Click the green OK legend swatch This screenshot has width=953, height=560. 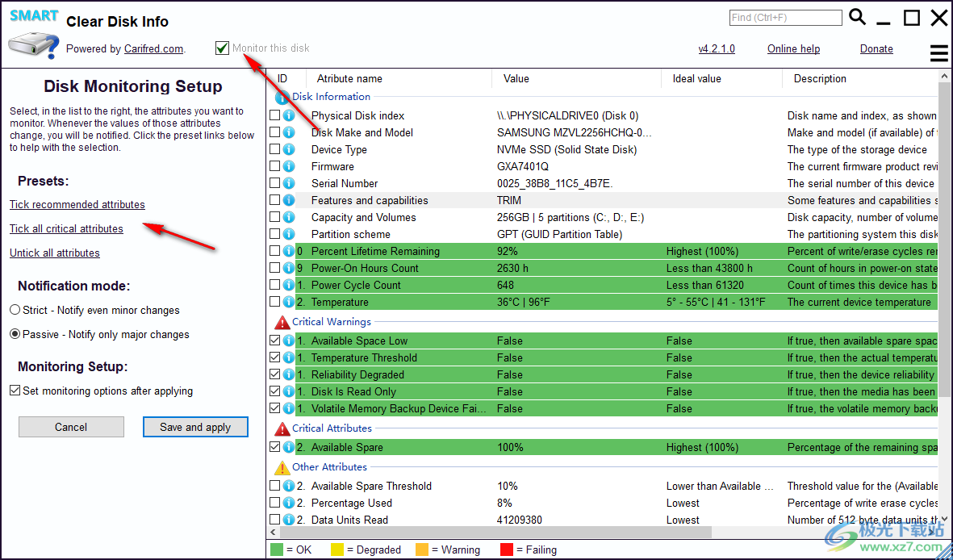coord(278,550)
